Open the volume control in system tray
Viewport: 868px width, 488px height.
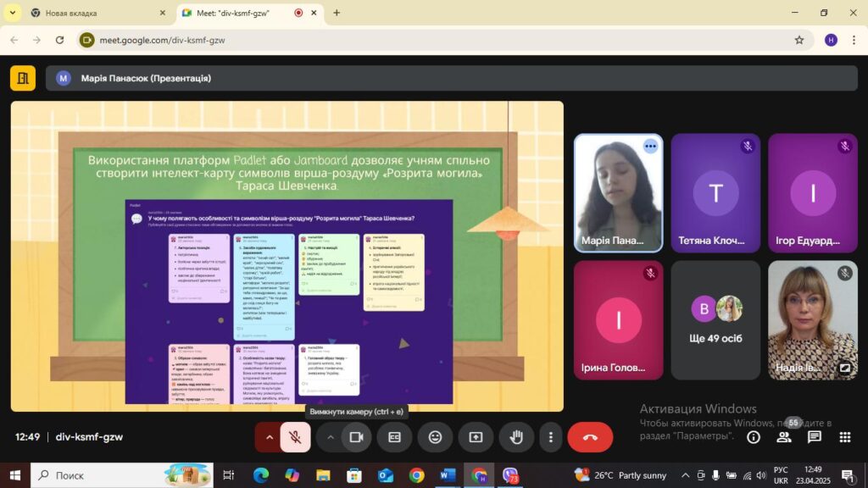[762, 475]
